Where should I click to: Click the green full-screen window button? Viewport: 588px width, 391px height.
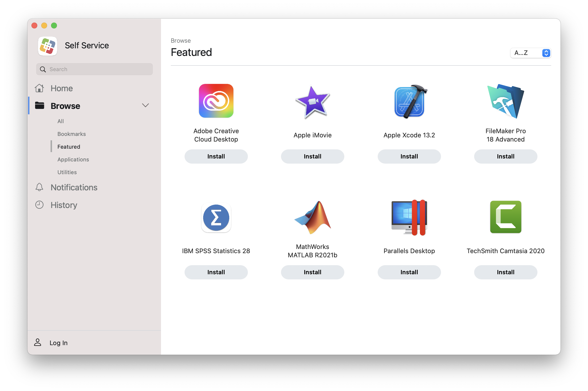click(54, 26)
